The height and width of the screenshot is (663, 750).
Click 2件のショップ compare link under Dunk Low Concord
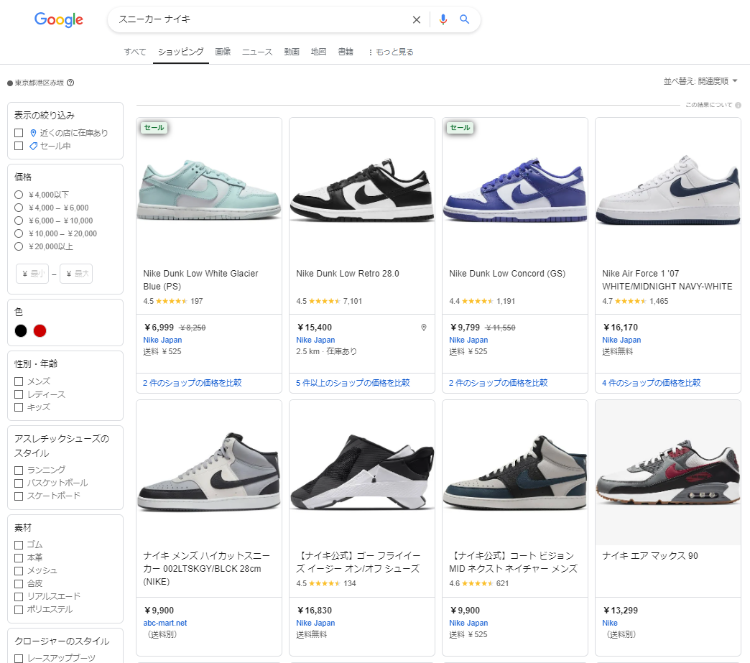click(498, 383)
